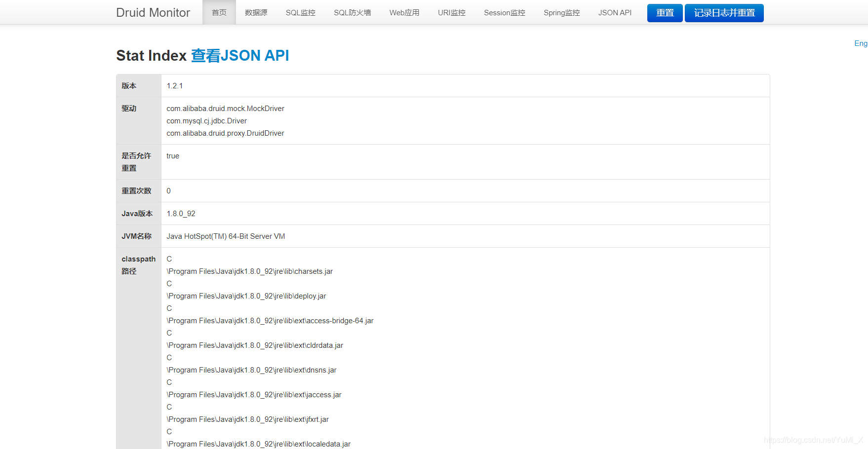Image resolution: width=868 pixels, height=449 pixels.
Task: Go to the Web应用 tab
Action: (404, 12)
